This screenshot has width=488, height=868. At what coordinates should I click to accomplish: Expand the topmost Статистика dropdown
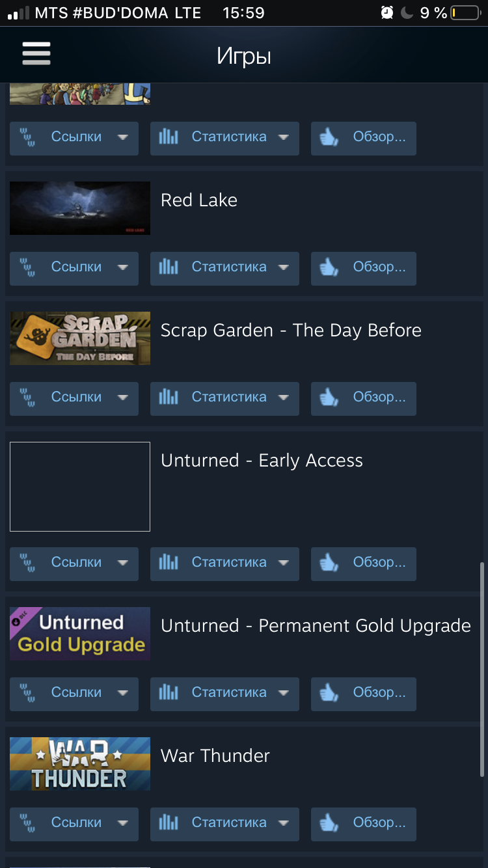224,137
